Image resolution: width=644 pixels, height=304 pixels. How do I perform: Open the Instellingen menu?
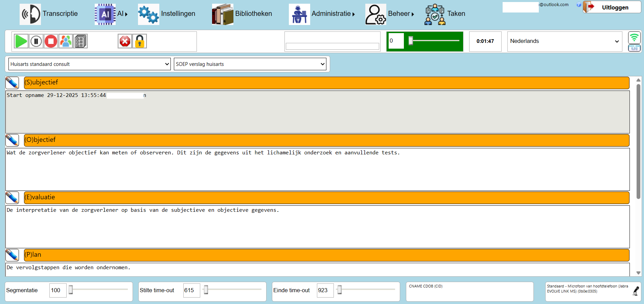pyautogui.click(x=167, y=14)
